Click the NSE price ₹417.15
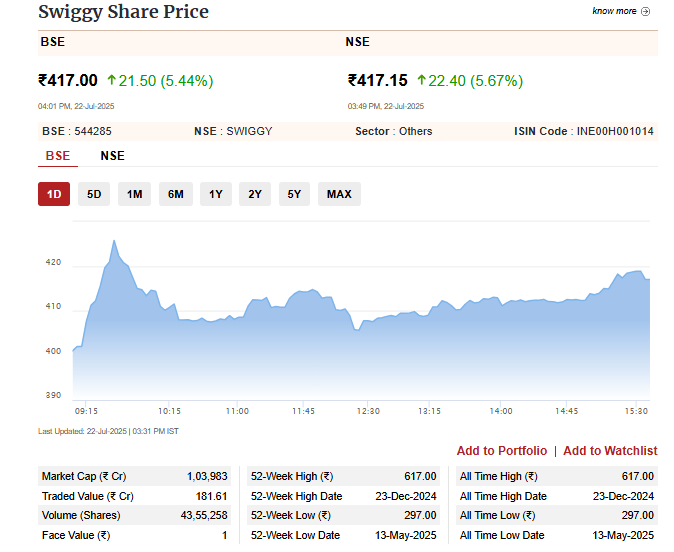Screen dimensions: 674x552 pyautogui.click(x=378, y=80)
